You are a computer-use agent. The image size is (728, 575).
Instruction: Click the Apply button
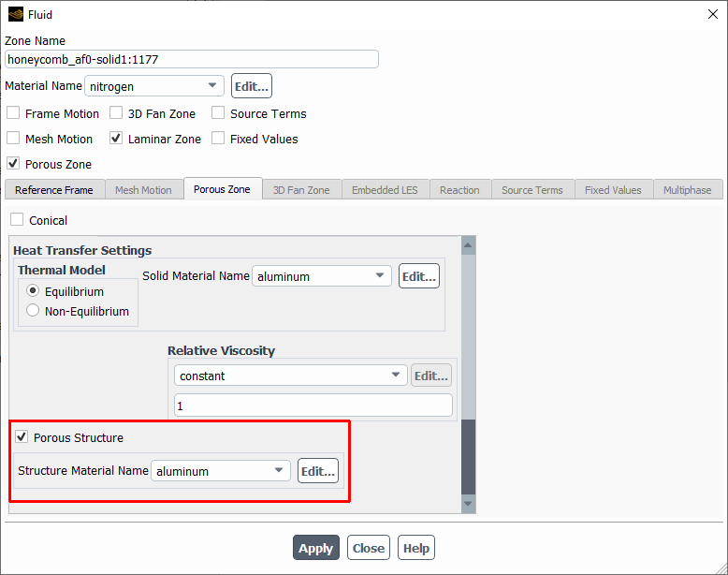316,548
